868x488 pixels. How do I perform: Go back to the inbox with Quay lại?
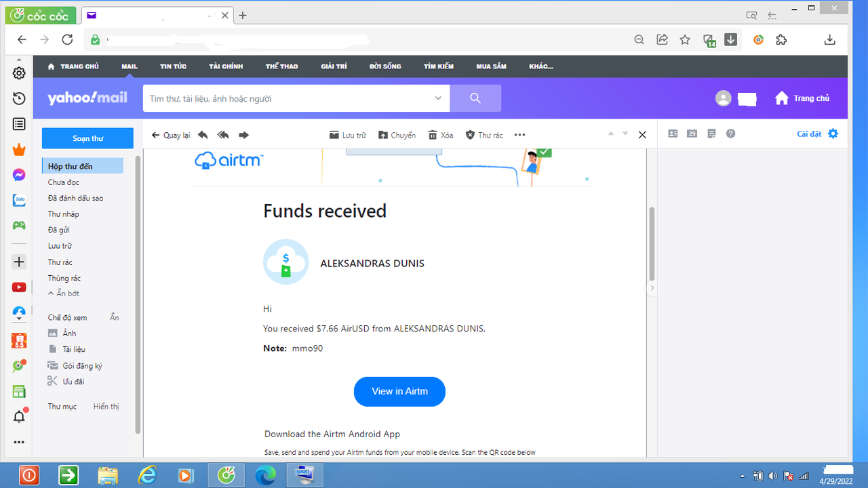171,135
